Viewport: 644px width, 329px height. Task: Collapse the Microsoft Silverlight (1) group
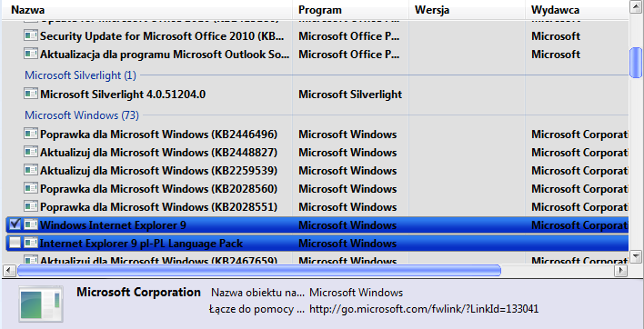pos(80,75)
